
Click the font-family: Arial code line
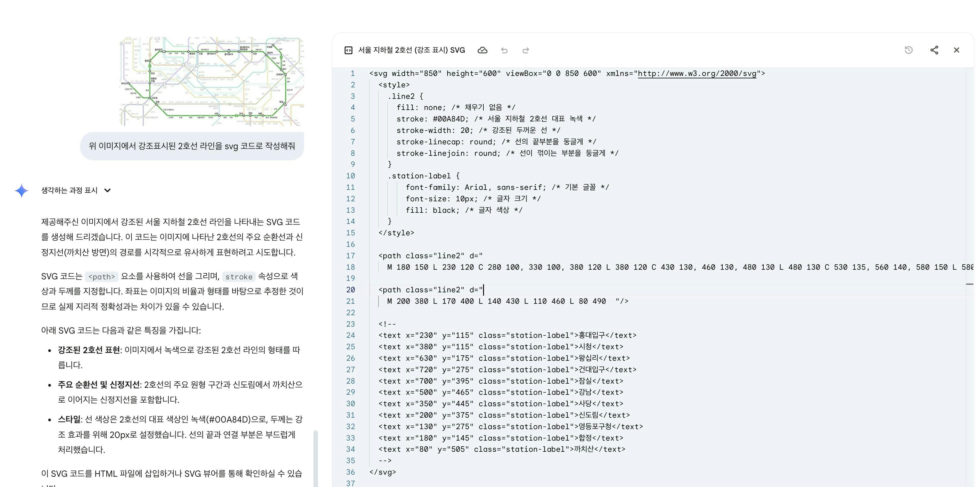coord(507,187)
